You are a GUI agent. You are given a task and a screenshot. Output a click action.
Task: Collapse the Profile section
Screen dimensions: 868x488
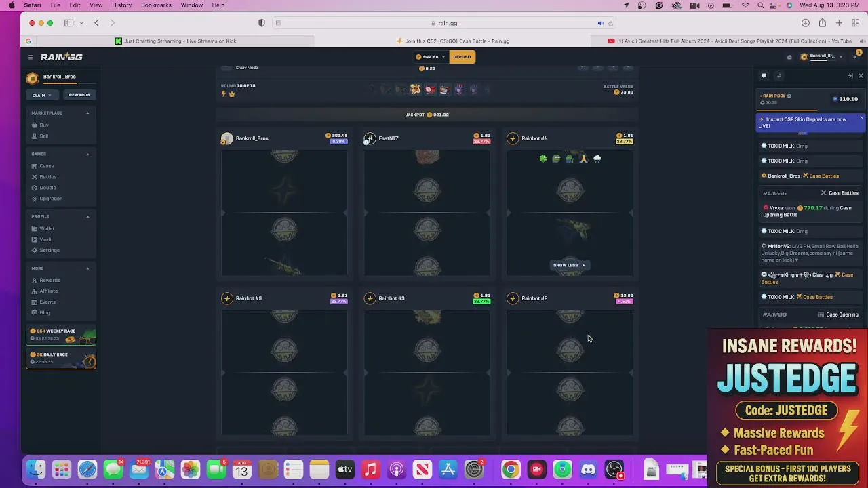click(87, 216)
